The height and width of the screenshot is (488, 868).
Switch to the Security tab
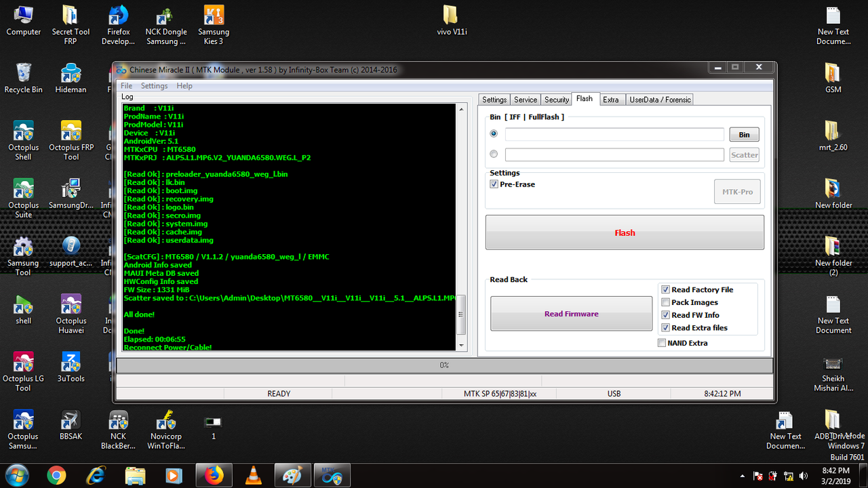(x=557, y=100)
